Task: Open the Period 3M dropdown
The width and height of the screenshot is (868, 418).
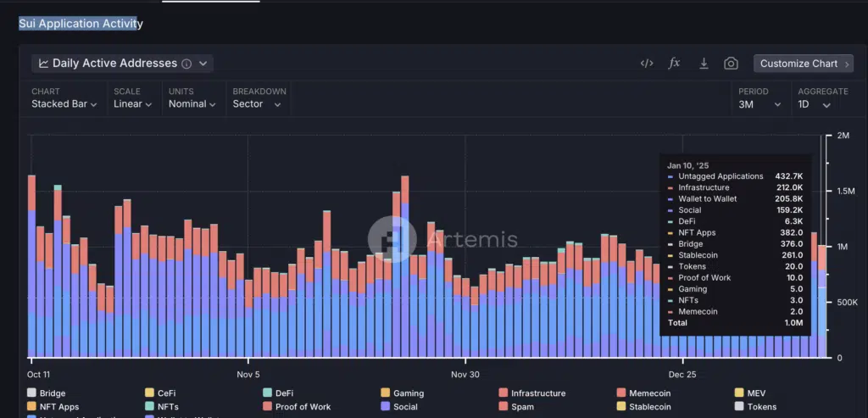Action: (759, 104)
